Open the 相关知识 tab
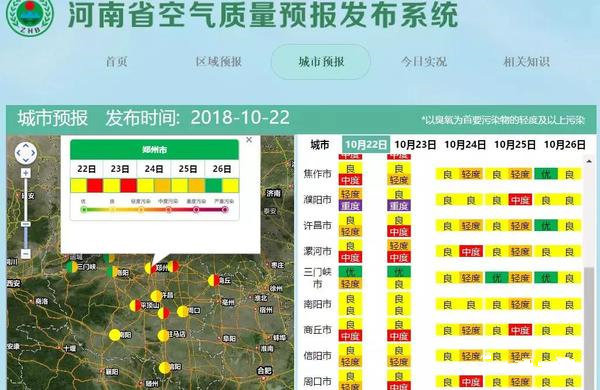 point(527,62)
